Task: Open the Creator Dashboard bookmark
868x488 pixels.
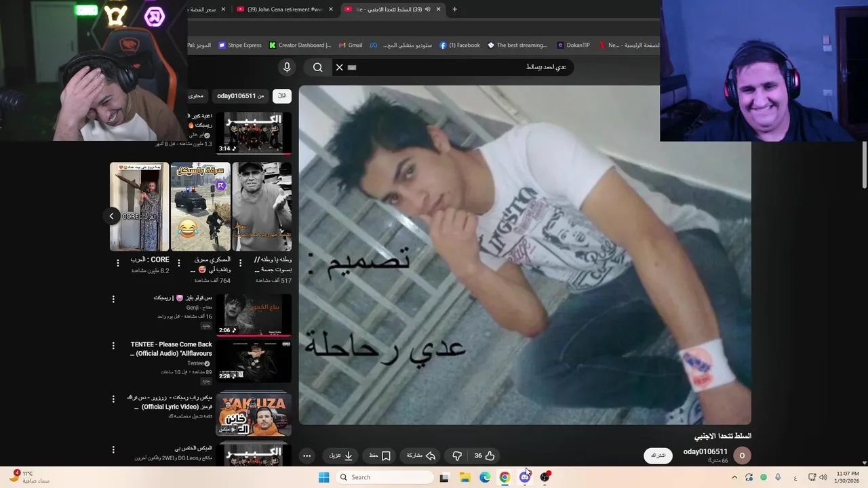Action: pyautogui.click(x=300, y=45)
